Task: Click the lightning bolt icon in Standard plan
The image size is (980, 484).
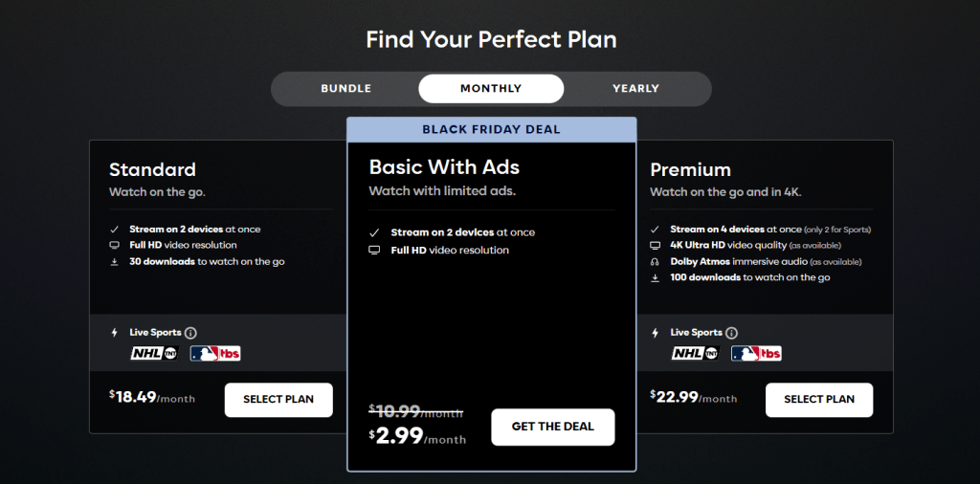Action: tap(114, 333)
